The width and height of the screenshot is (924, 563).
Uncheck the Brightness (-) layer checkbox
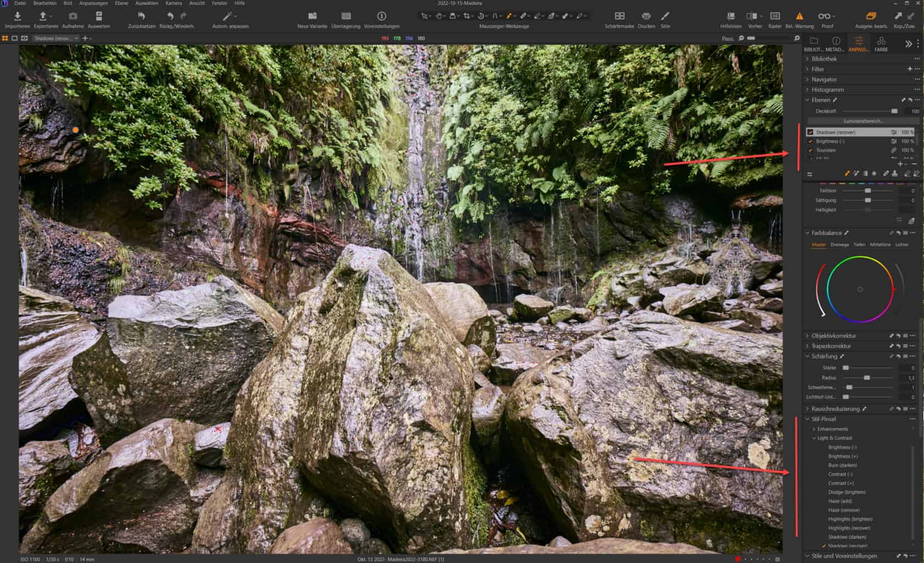point(810,141)
